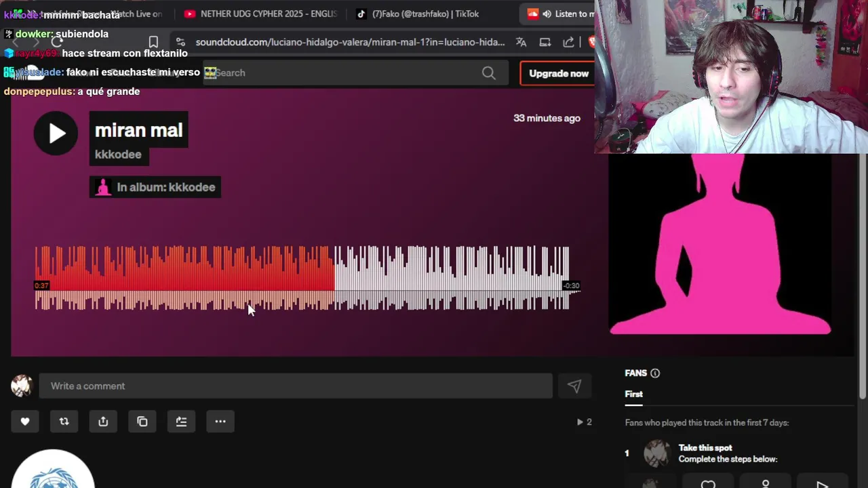The image size is (868, 488).
Task: Click the FANS info icon
Action: [655, 373]
